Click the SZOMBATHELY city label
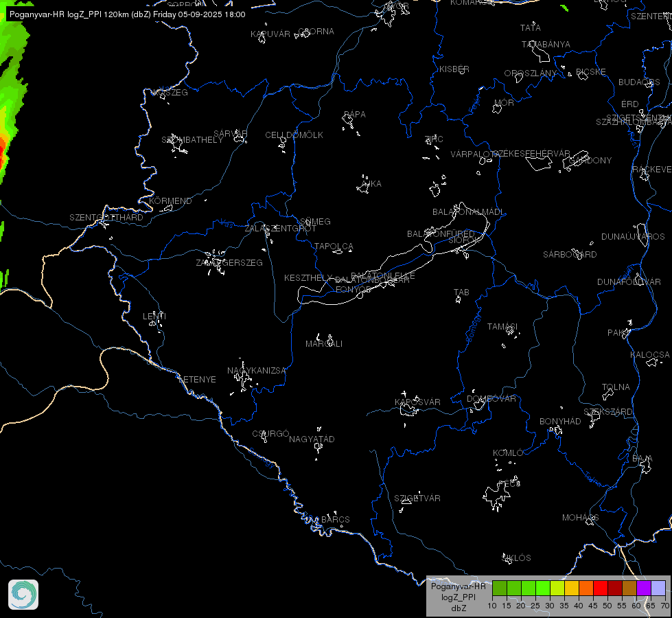Image resolution: width=672 pixels, height=618 pixels. point(192,140)
